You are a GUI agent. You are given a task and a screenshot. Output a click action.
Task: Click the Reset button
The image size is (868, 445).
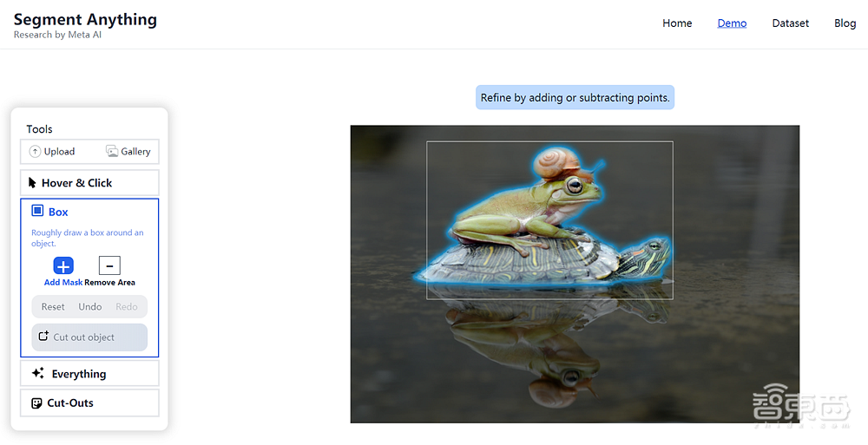point(53,306)
